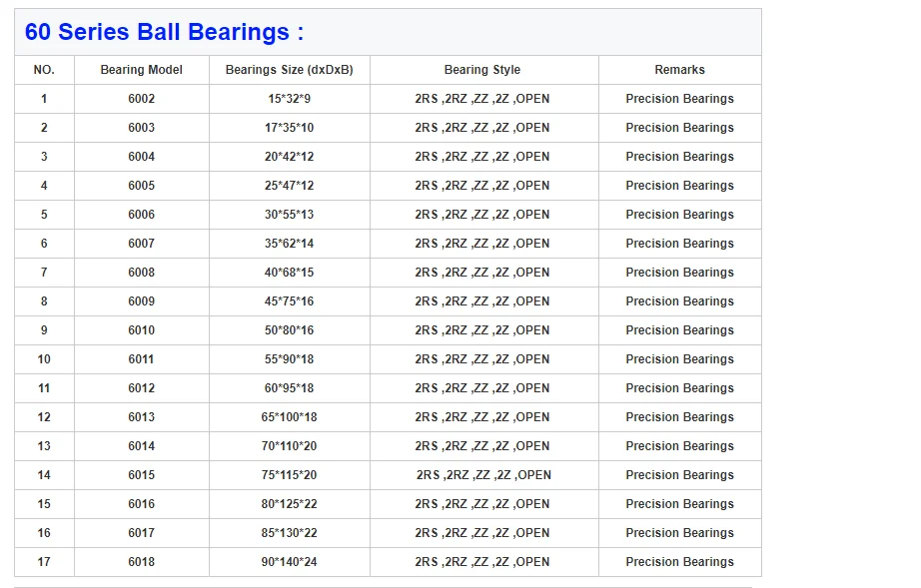Viewport: 921px width, 588px height.
Task: Click the 17*35*10 size cell
Action: [x=290, y=128]
